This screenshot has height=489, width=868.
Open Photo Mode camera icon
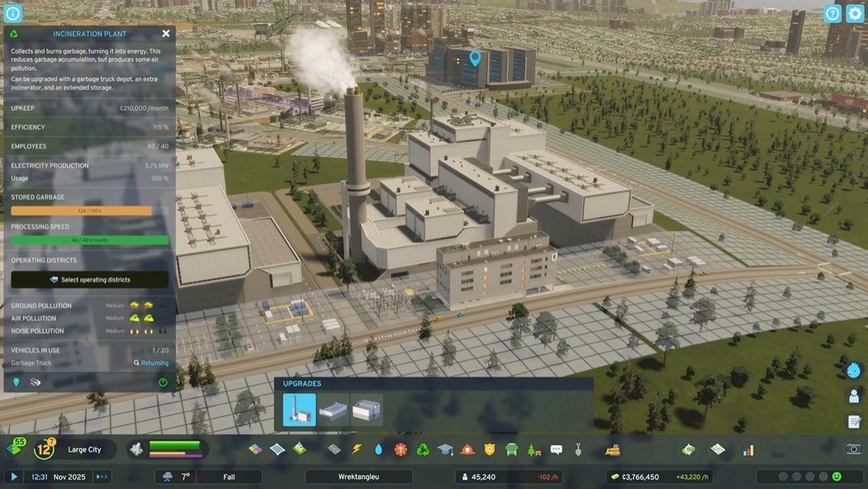[x=853, y=449]
